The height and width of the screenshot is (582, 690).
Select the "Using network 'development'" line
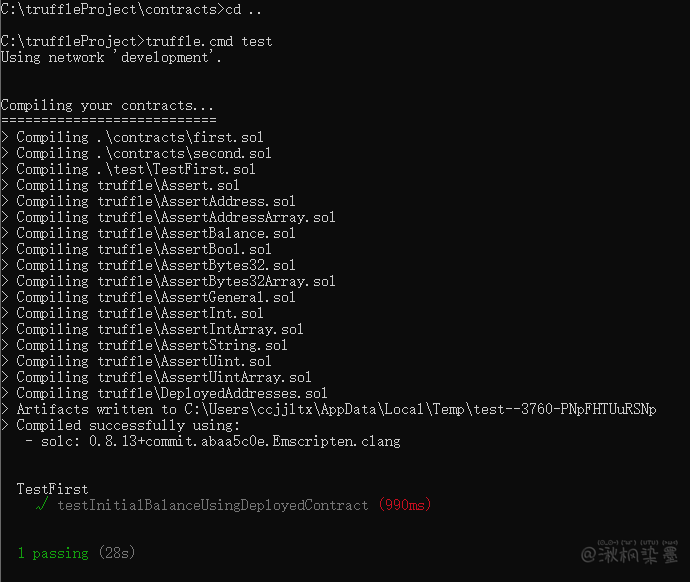[x=111, y=57]
